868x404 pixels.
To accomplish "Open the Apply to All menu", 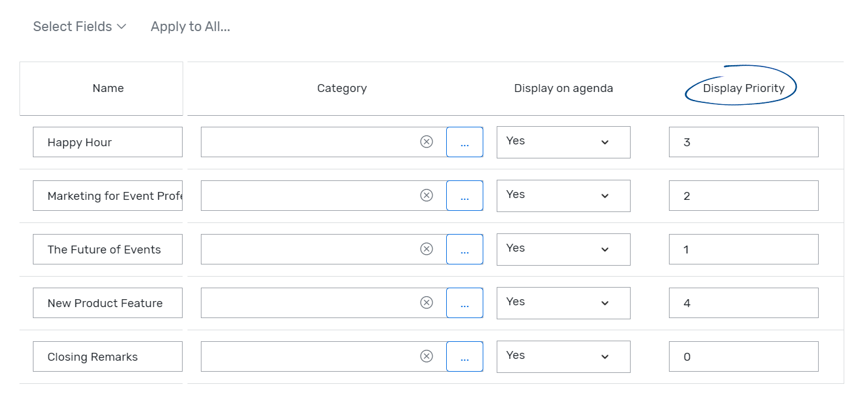I will pyautogui.click(x=191, y=26).
